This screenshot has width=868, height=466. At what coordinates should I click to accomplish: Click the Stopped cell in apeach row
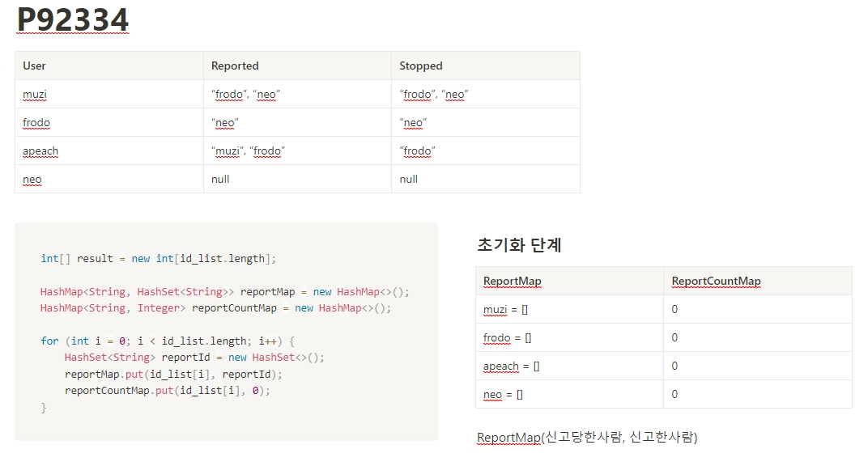[417, 150]
